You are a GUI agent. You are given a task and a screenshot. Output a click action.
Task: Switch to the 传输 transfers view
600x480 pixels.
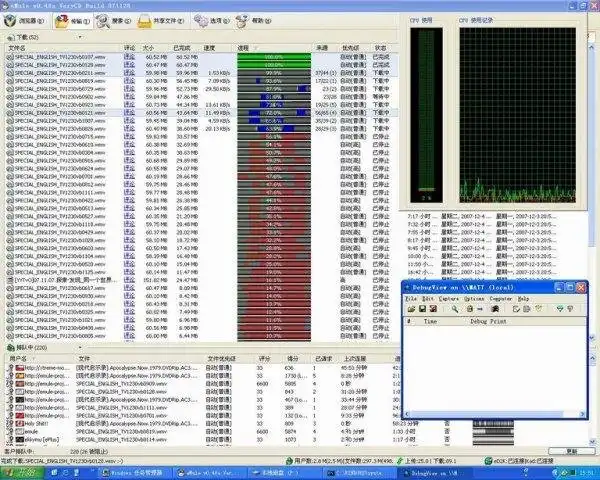(73, 21)
